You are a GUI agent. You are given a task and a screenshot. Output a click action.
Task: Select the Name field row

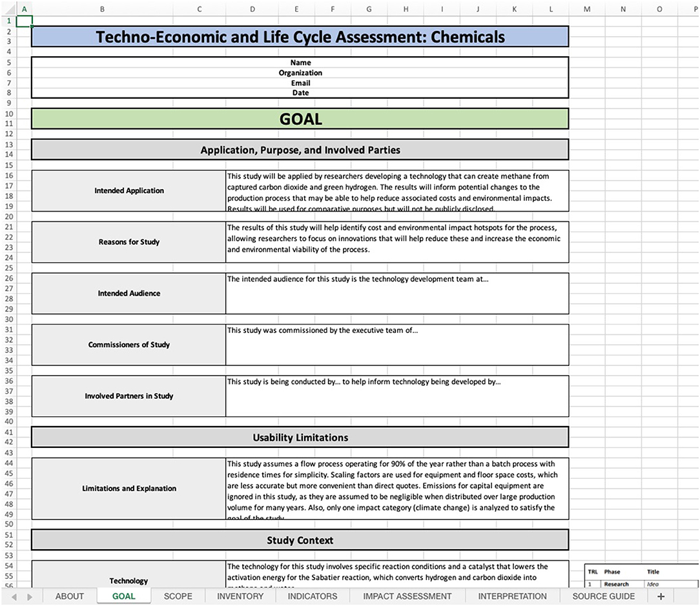coord(300,63)
